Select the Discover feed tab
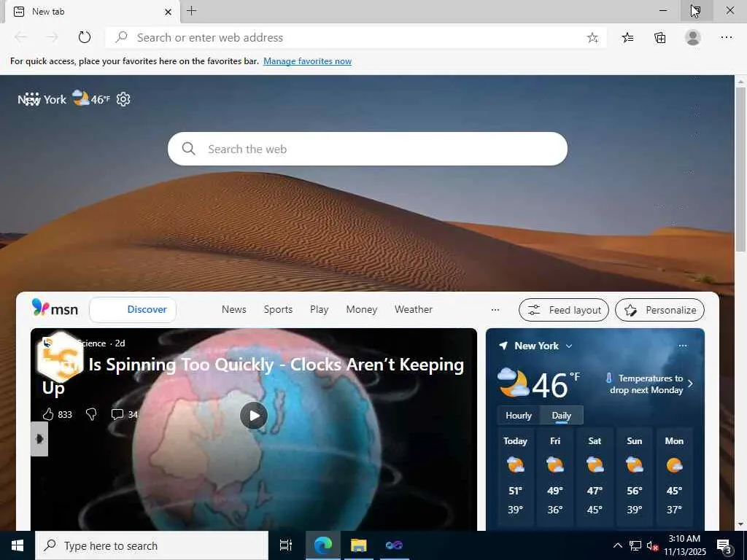Screen dimensions: 747x560 click(133, 309)
